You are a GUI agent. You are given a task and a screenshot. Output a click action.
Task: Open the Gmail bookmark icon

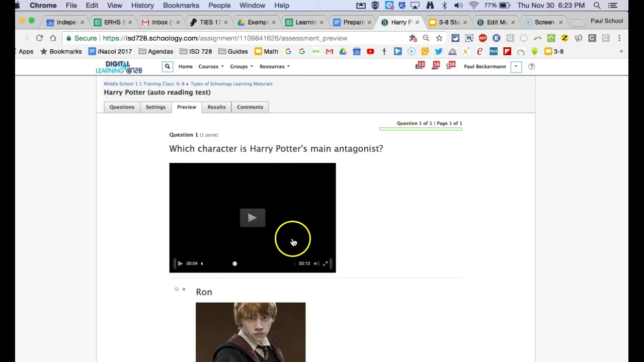click(330, 51)
